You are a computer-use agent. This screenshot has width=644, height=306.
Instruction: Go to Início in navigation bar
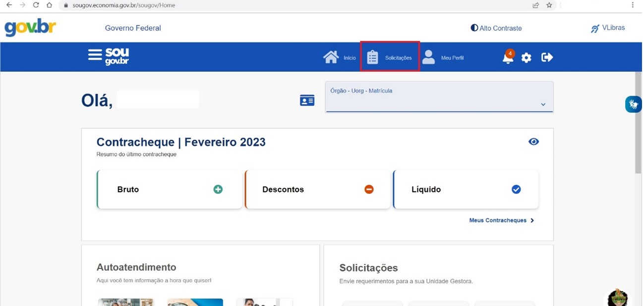tap(340, 57)
